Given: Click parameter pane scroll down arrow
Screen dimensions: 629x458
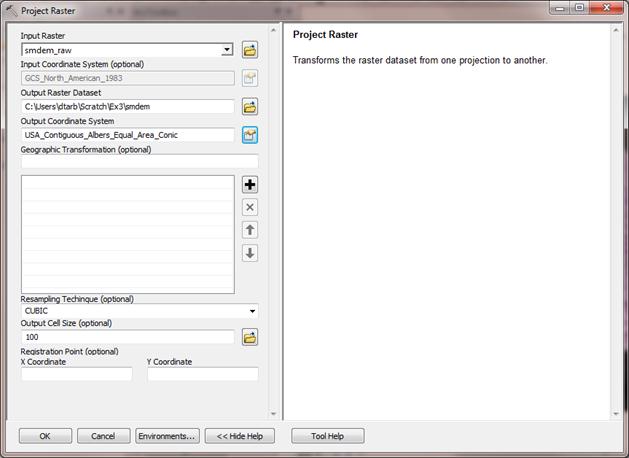Looking at the screenshot, I should (x=273, y=413).
